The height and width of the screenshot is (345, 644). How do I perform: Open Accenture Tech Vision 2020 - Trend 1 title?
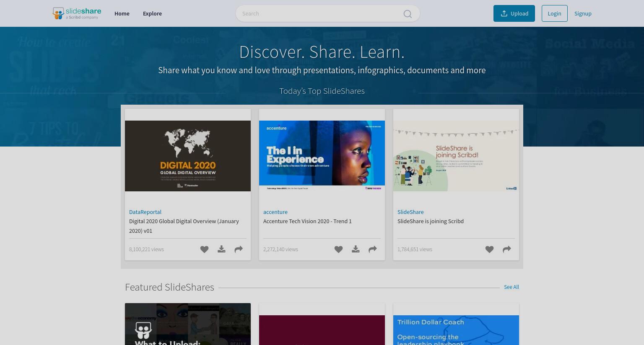[x=307, y=221]
